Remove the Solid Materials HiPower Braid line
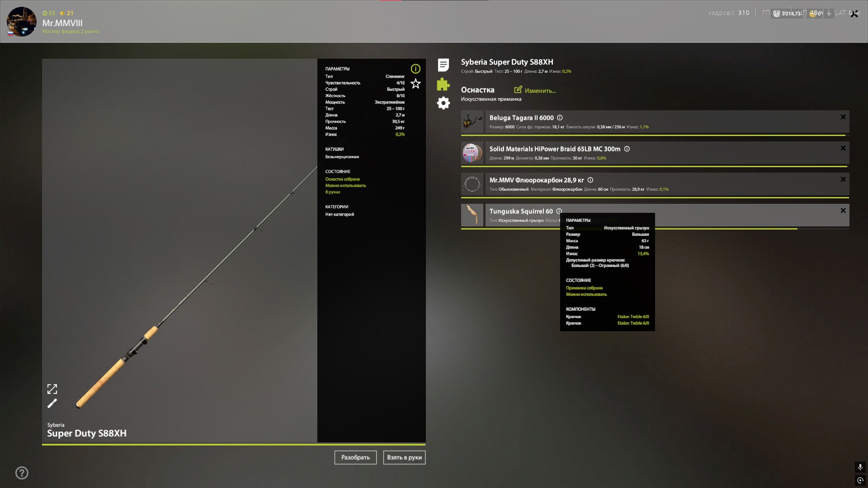 (x=843, y=148)
